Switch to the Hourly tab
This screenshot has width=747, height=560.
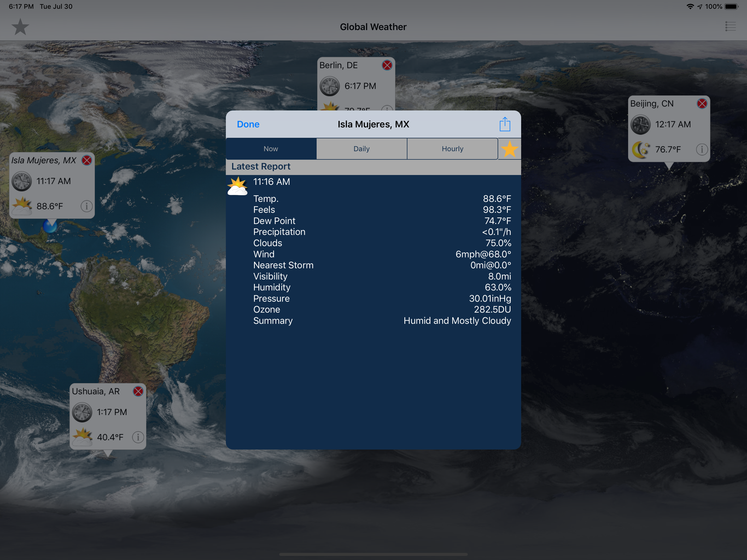click(x=452, y=149)
